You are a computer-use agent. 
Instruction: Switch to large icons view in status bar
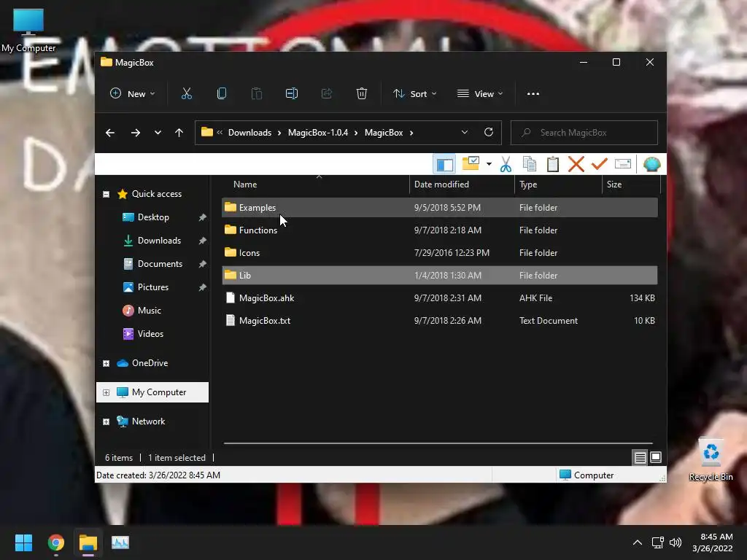656,457
